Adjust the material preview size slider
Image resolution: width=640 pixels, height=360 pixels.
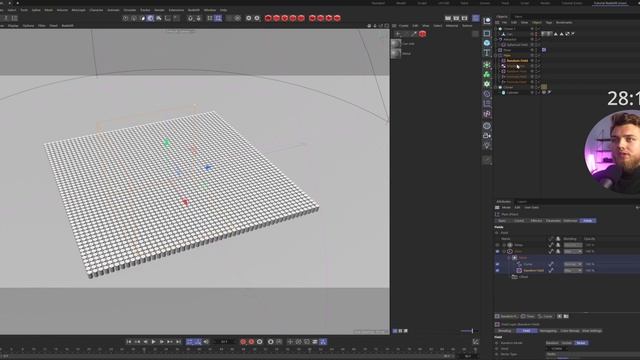tap(469, 331)
